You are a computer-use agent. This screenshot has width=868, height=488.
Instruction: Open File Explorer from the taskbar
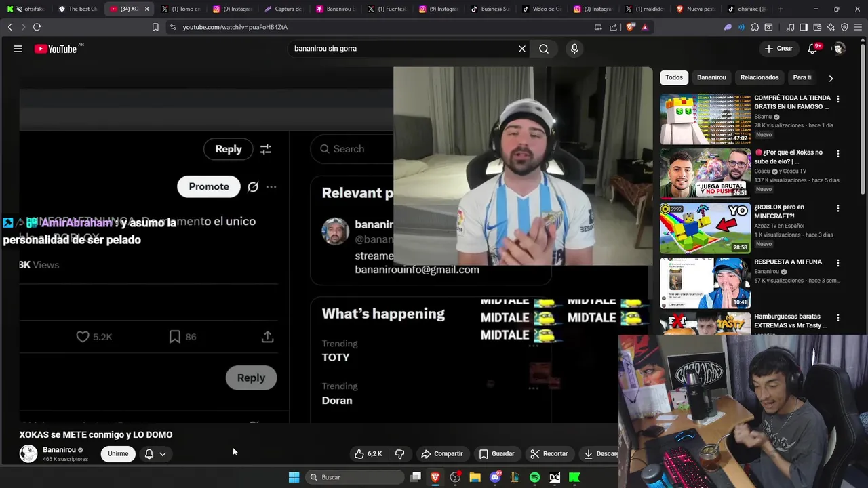tap(475, 477)
